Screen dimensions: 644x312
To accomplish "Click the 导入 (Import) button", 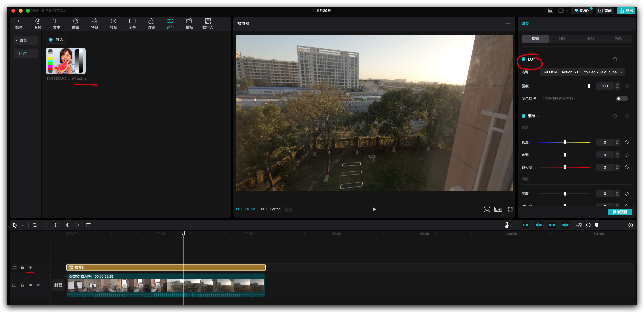I will pos(56,40).
